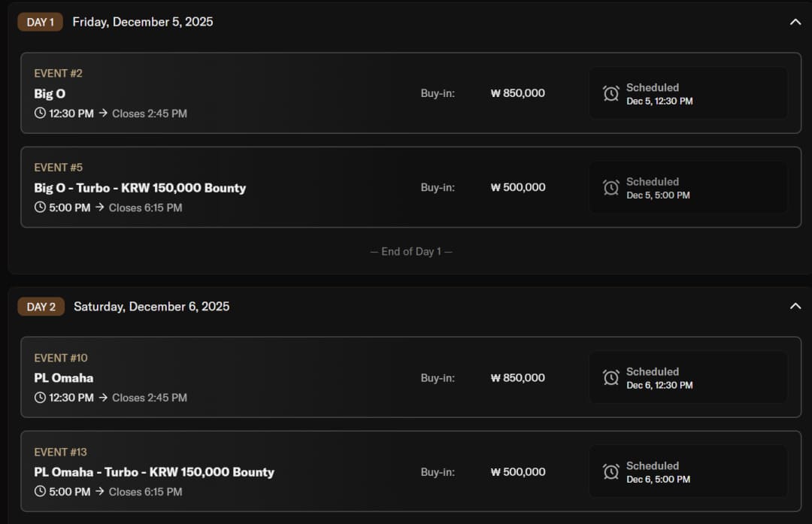Click the Scheduled Dec 6, 5:00 PM status box
This screenshot has width=812, height=524.
(687, 471)
